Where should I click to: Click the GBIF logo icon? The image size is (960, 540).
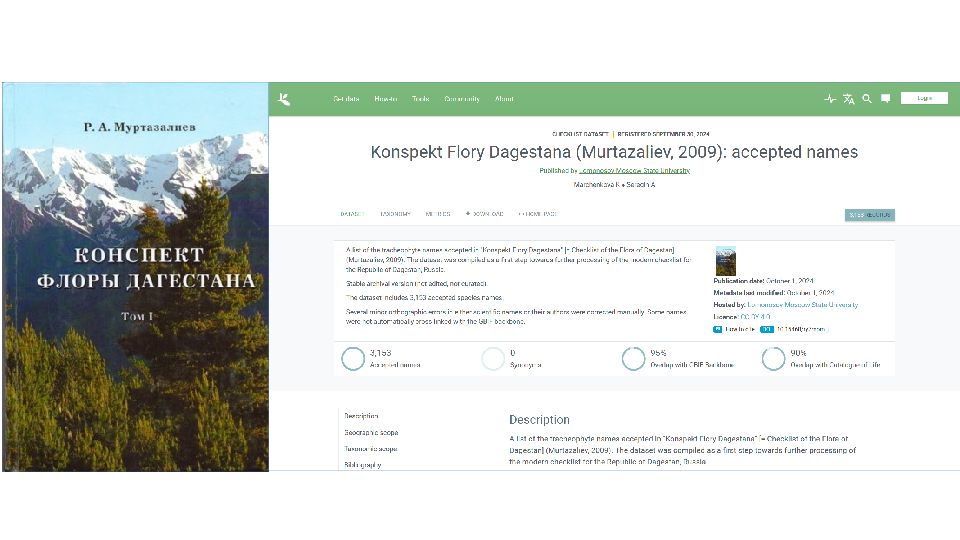(x=284, y=99)
